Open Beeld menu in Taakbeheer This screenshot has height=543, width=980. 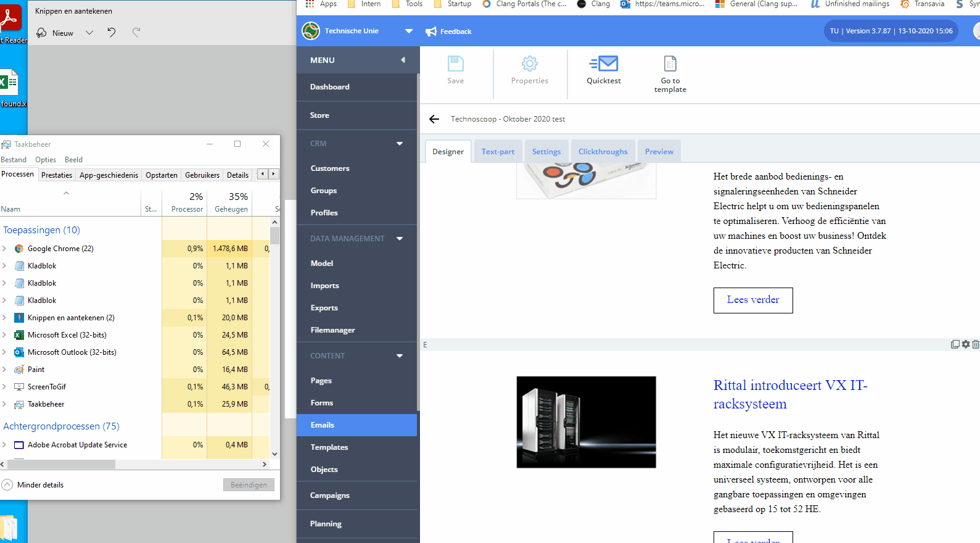point(73,160)
